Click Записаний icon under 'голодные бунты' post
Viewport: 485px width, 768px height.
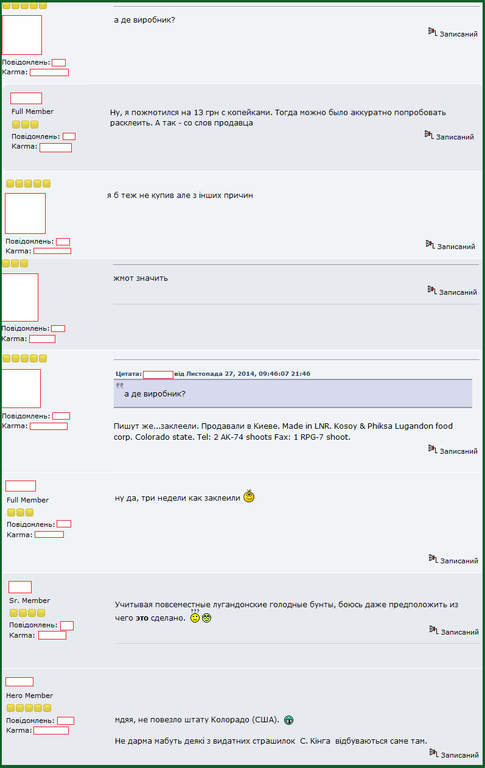pyautogui.click(x=434, y=630)
